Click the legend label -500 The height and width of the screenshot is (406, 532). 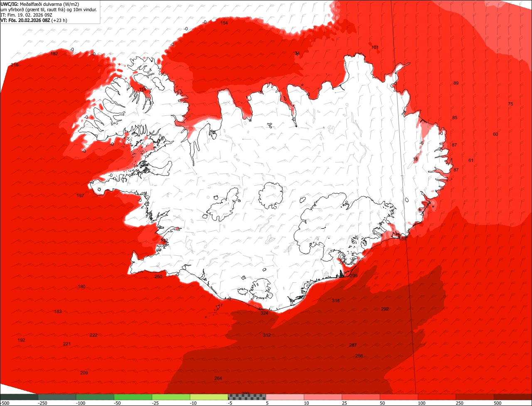(5, 403)
